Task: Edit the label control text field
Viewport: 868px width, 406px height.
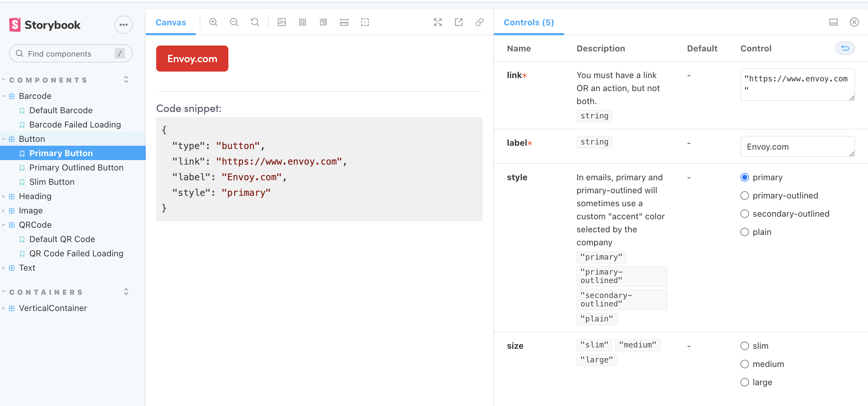Action: (797, 146)
